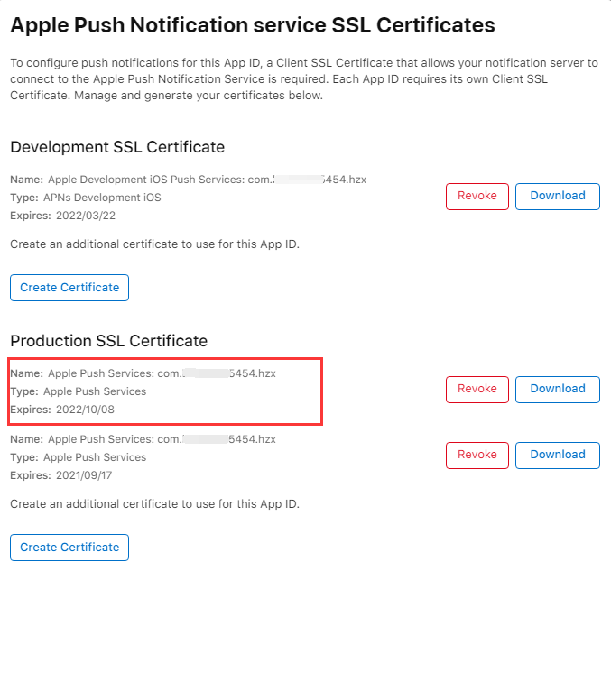Revoke production certificate expiring 2022/10/08
611x700 pixels.
[x=477, y=390]
